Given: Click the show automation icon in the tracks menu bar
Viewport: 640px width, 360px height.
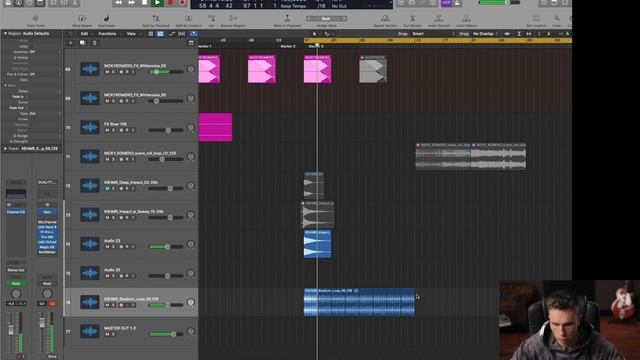Looking at the screenshot, I should (x=171, y=34).
